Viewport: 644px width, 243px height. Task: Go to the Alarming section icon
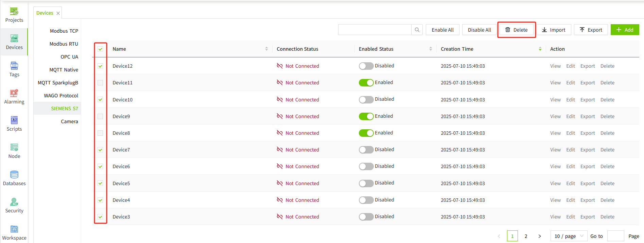[x=14, y=93]
